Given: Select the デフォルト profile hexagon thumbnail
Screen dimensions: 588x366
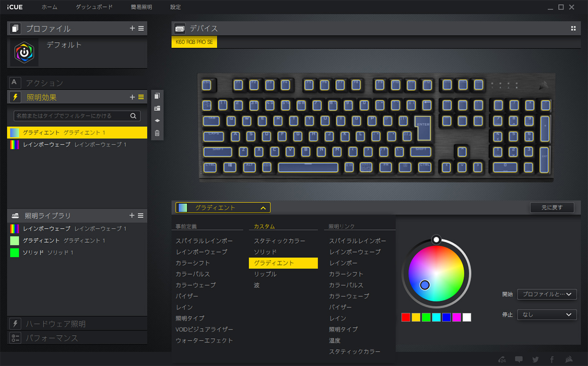Looking at the screenshot, I should tap(24, 52).
